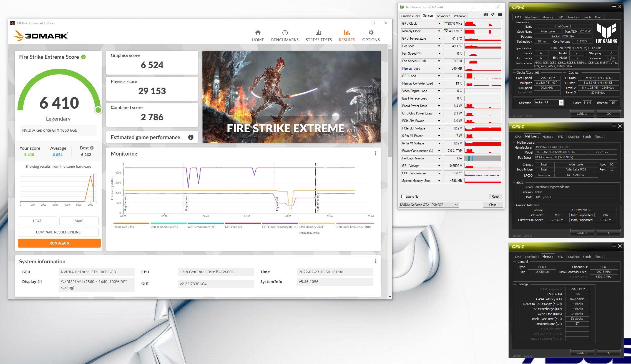Image resolution: width=631 pixels, height=364 pixels.
Task: Click the CPU Temperature teal legend
Action: coord(168,225)
